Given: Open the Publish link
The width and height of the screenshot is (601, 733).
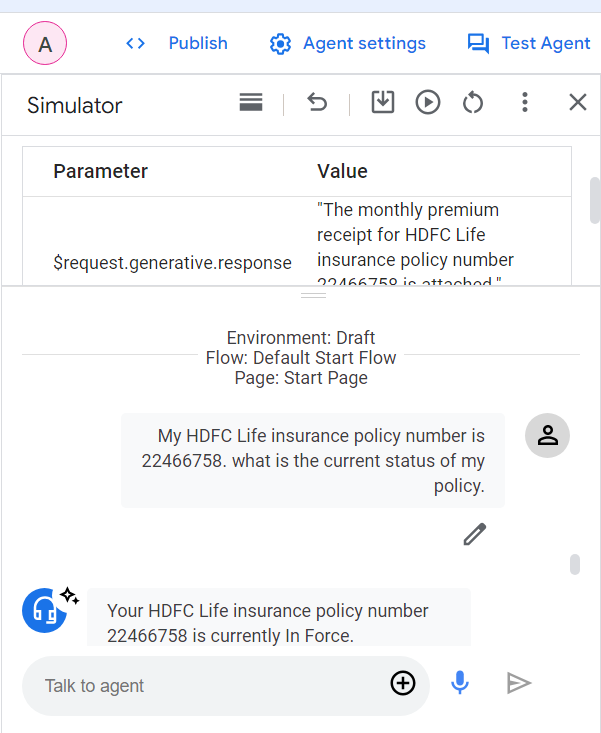Looking at the screenshot, I should (198, 43).
